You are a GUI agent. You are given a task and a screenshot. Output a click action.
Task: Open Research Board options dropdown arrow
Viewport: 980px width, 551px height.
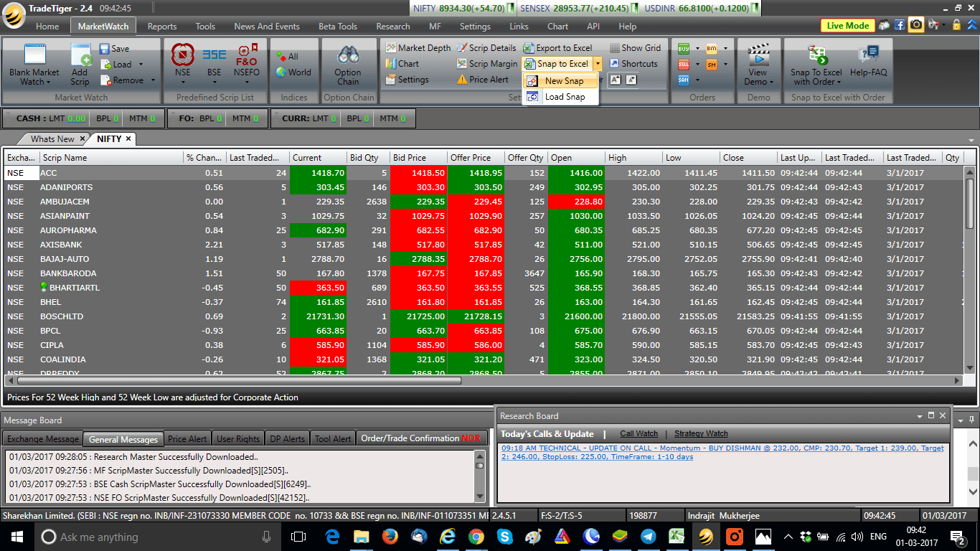click(x=920, y=416)
